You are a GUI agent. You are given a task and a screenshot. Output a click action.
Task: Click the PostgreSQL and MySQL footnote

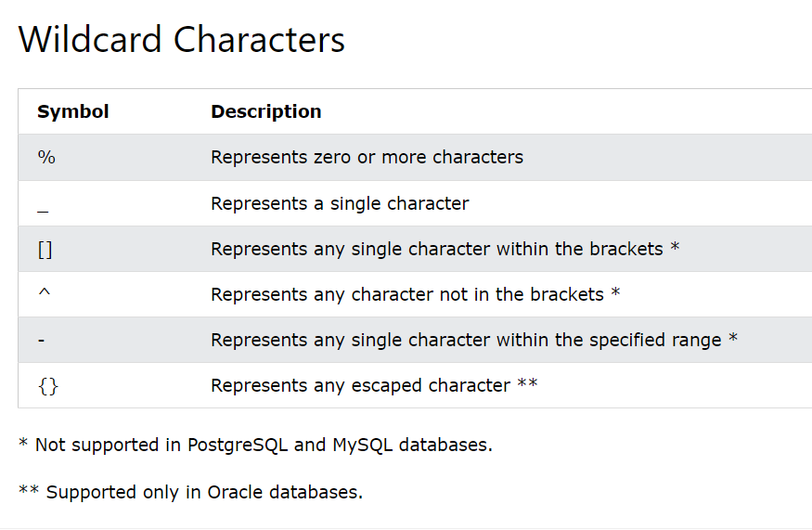point(255,445)
